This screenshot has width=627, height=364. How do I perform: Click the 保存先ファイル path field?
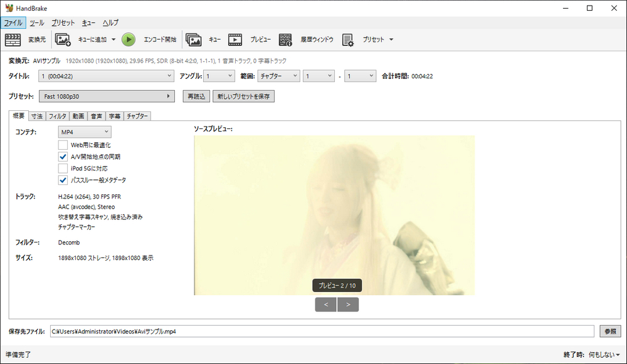322,331
